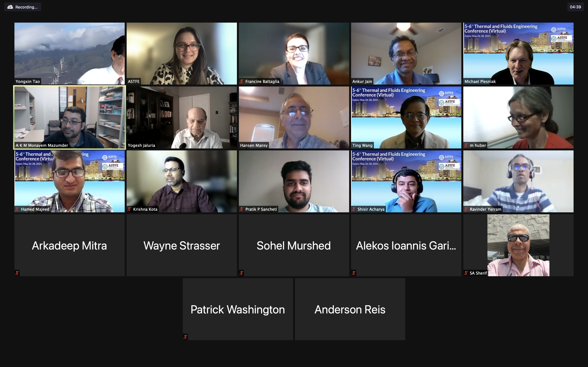Click Francine Battaglia's muted microphone icon
The height and width of the screenshot is (367, 588).
tap(241, 82)
